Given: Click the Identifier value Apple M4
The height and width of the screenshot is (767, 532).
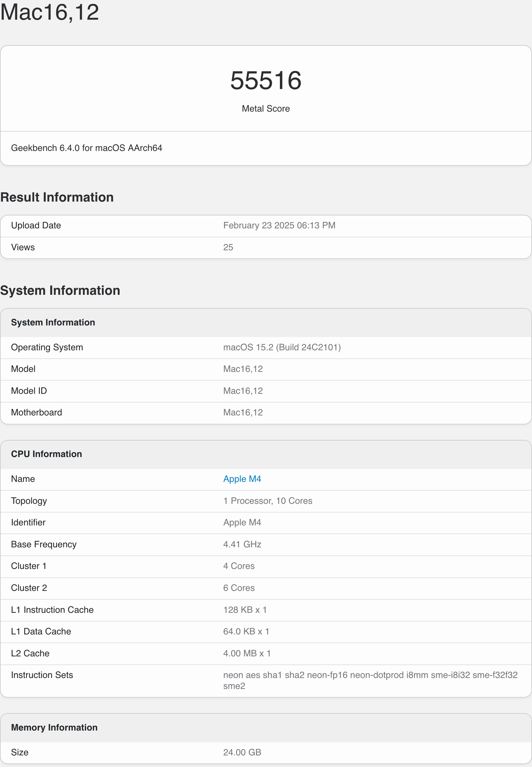Looking at the screenshot, I should [242, 523].
